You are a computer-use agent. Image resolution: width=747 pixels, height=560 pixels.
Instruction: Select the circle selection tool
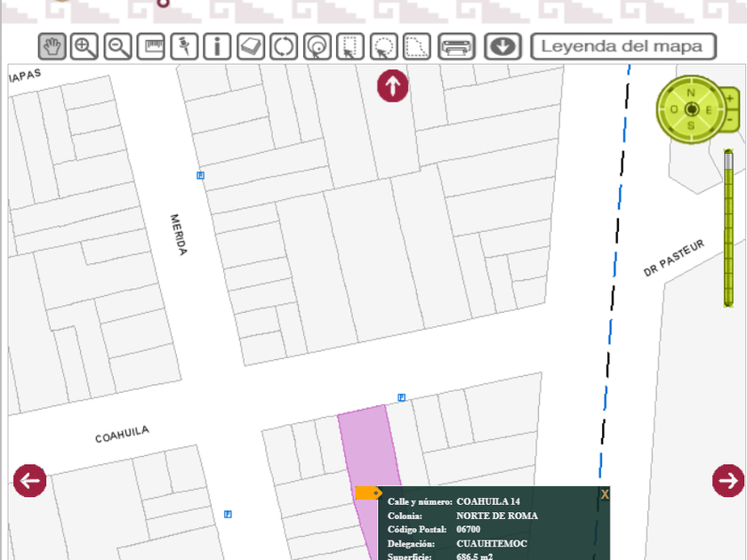tap(383, 46)
